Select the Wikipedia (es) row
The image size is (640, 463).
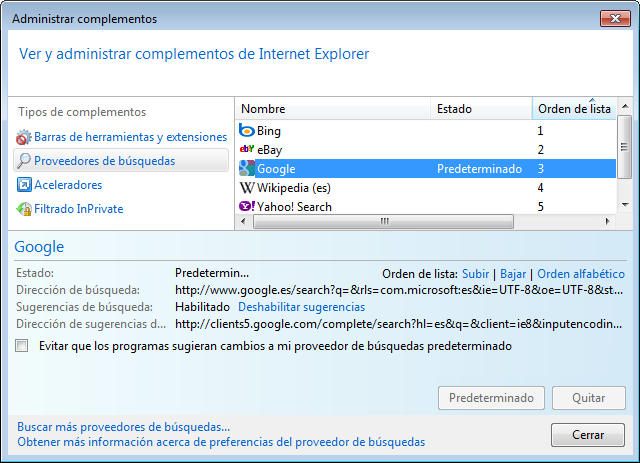click(x=426, y=187)
